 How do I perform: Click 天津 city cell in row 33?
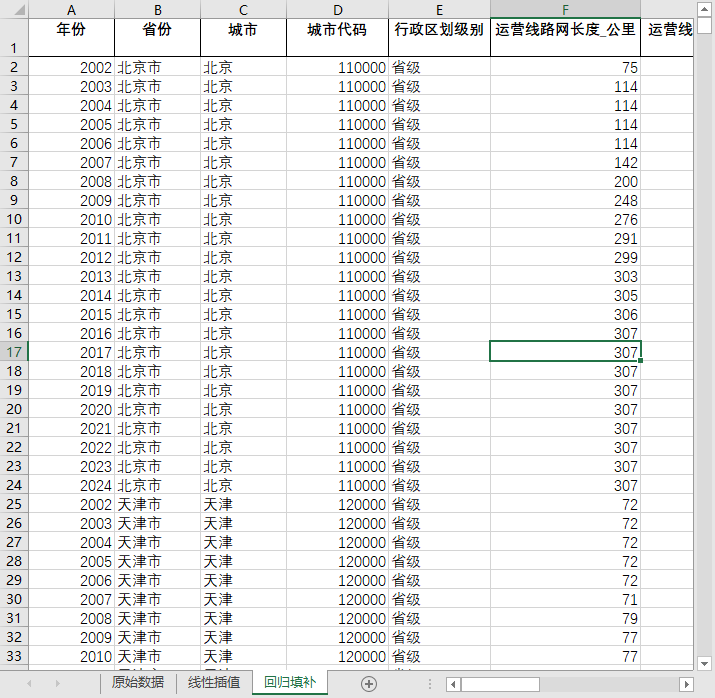tap(243, 656)
